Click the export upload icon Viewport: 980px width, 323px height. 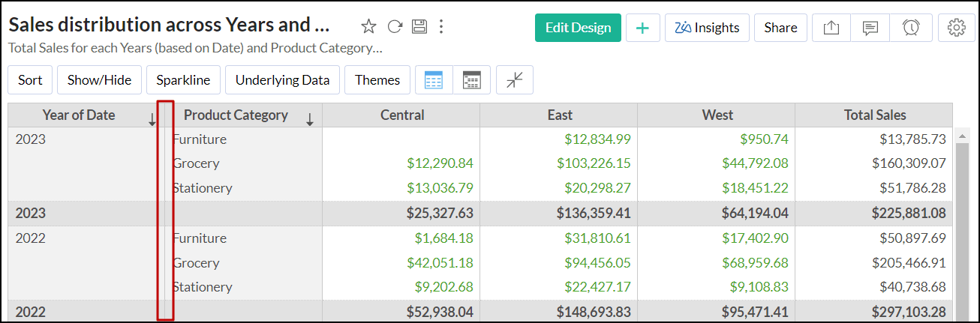pos(831,28)
